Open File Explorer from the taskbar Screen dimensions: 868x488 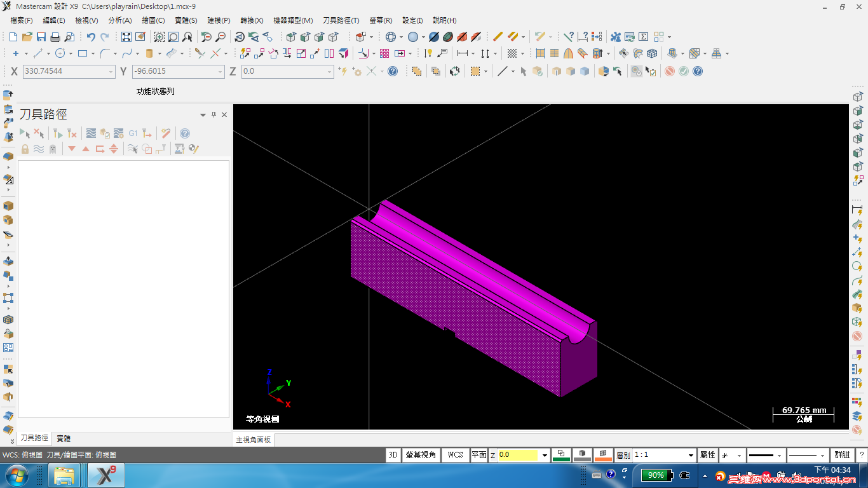[65, 475]
